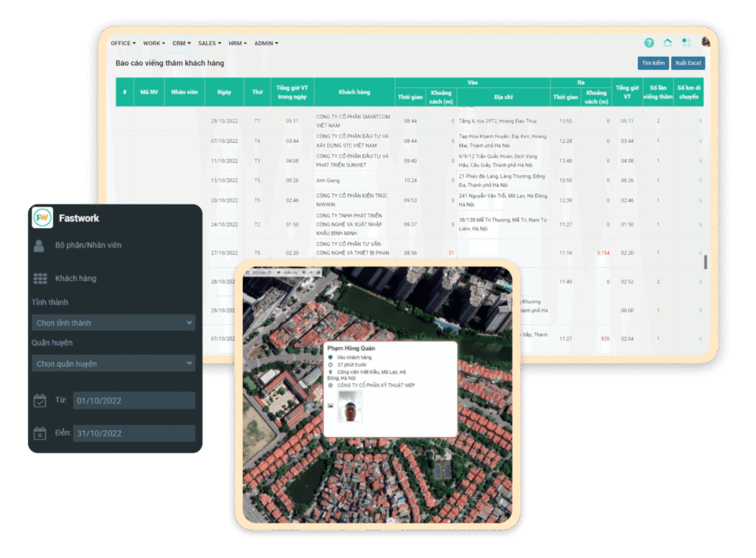Viewport: 756px width, 558px height.
Task: Click employee photo thumbnail in map popup
Action: [350, 406]
